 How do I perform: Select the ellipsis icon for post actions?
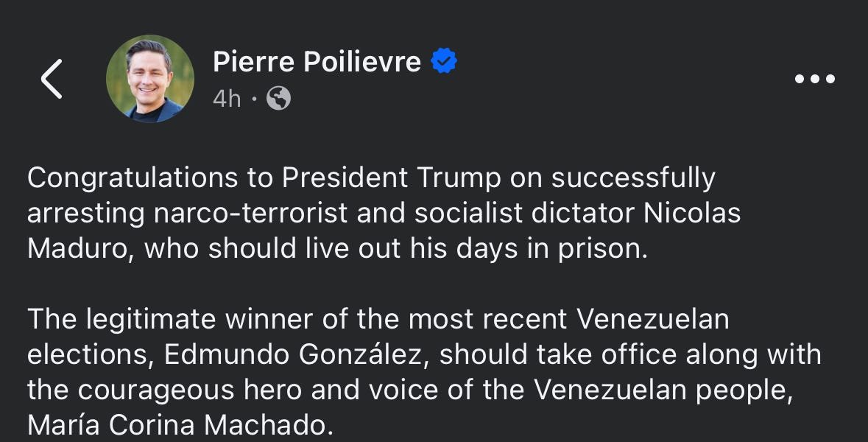tap(814, 79)
